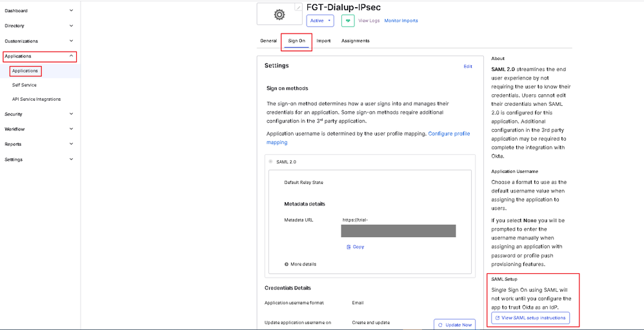Switch to the Import tab
The width and height of the screenshot is (644, 330).
323,41
